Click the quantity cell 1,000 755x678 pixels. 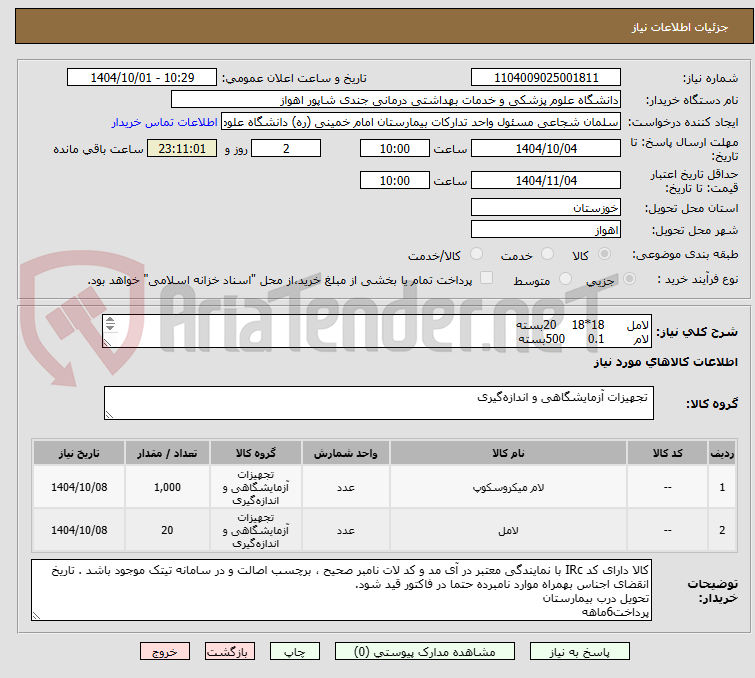(167, 487)
